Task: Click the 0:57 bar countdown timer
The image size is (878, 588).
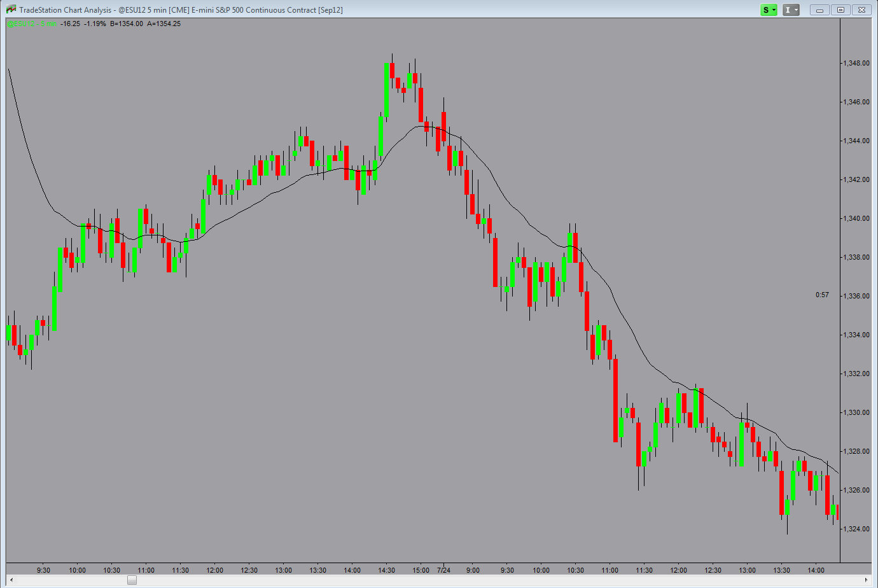Action: point(822,295)
